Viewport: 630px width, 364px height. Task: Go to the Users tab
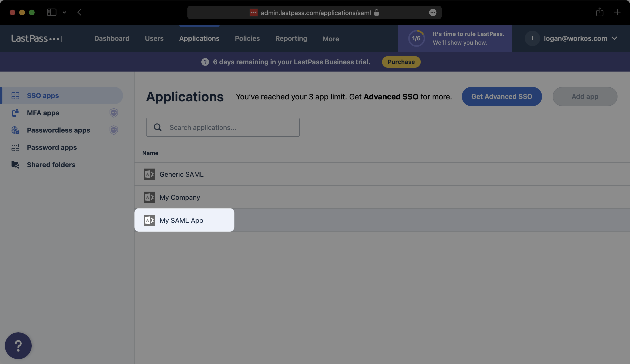click(x=154, y=38)
